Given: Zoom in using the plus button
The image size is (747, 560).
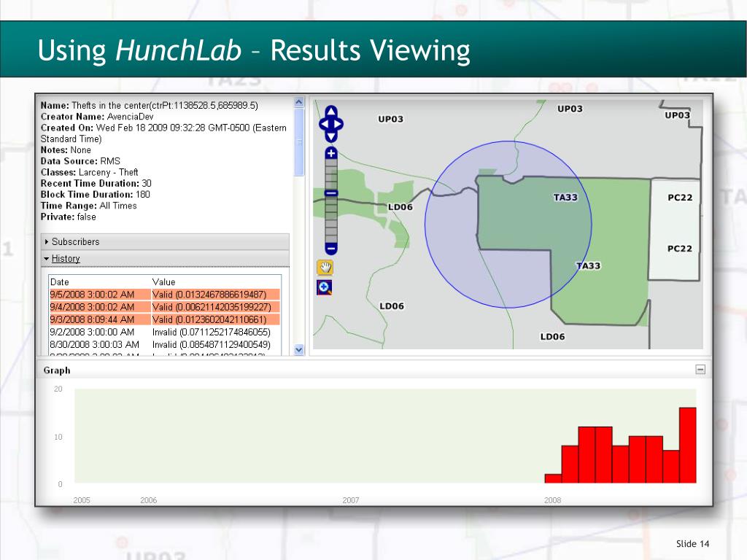Looking at the screenshot, I should coord(331,153).
